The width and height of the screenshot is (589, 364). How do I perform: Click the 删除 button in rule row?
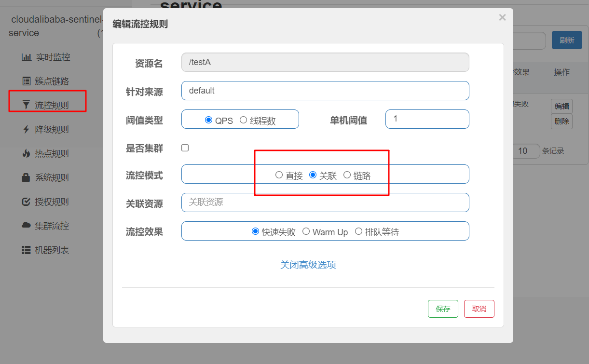tap(562, 121)
